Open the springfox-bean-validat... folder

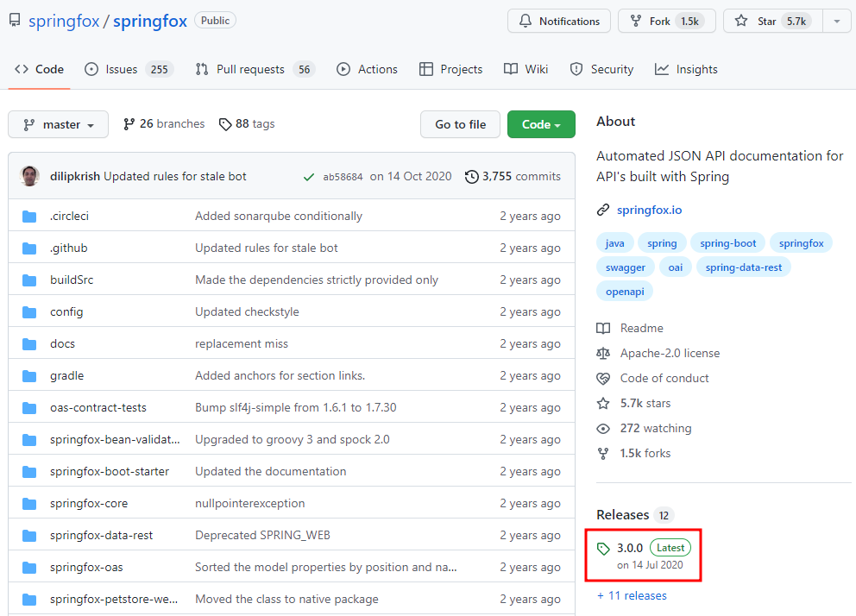(115, 439)
